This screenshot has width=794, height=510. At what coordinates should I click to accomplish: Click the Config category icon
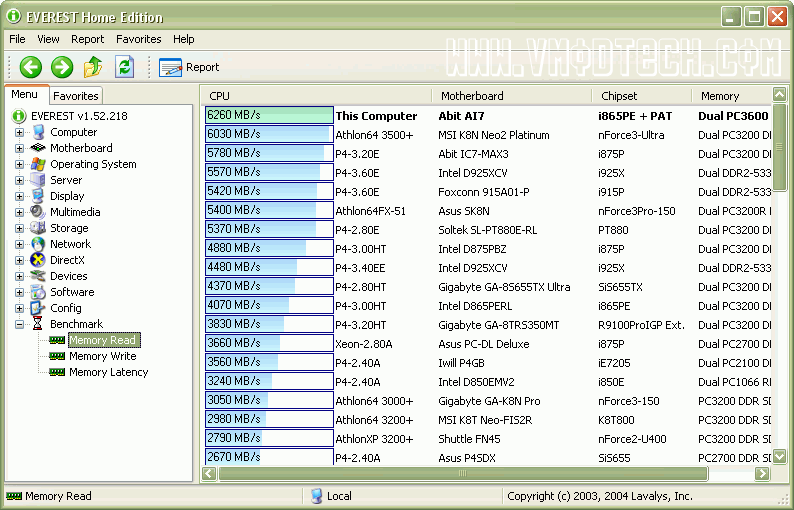point(38,308)
